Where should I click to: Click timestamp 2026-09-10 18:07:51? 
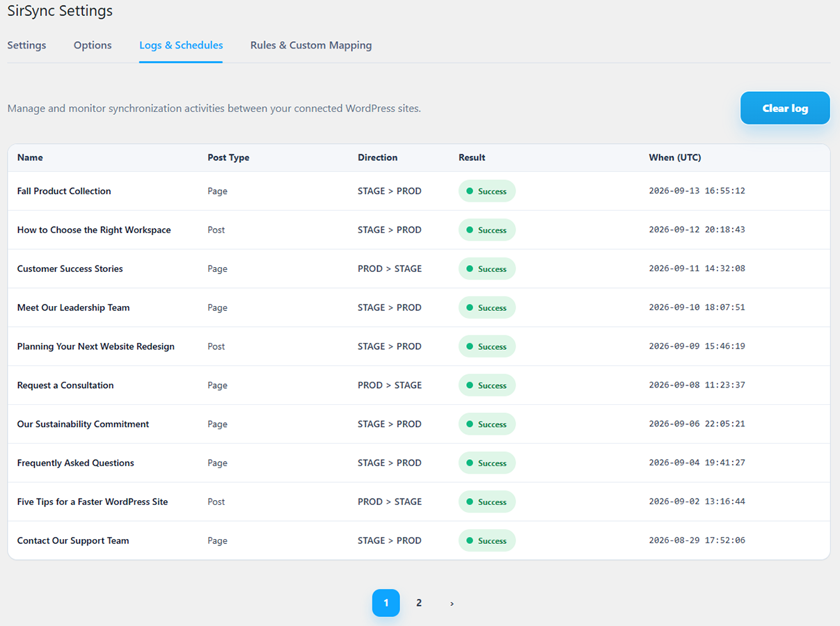[x=697, y=308]
